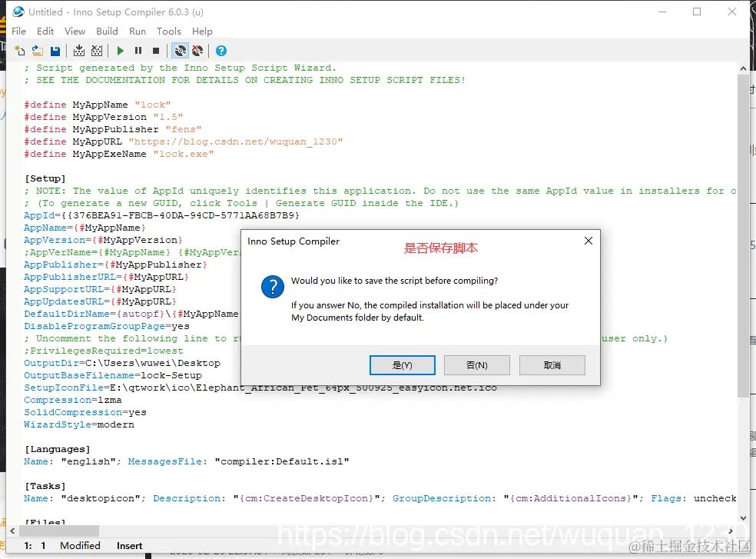Click the AppUpdatesURL={#MyAppURL} line
756x559 pixels.
[x=101, y=301]
